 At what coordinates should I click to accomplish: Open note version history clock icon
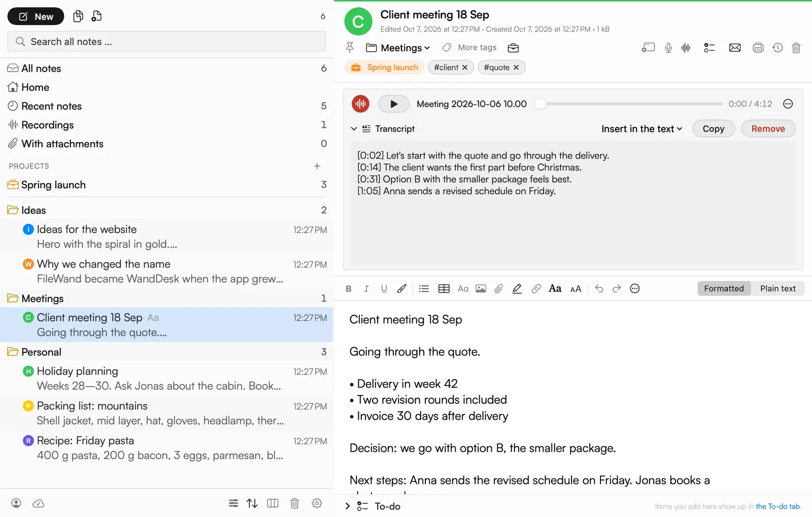(x=777, y=48)
